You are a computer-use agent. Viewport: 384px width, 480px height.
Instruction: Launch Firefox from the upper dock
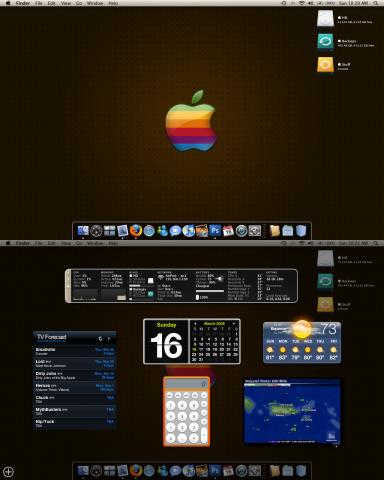(x=136, y=231)
